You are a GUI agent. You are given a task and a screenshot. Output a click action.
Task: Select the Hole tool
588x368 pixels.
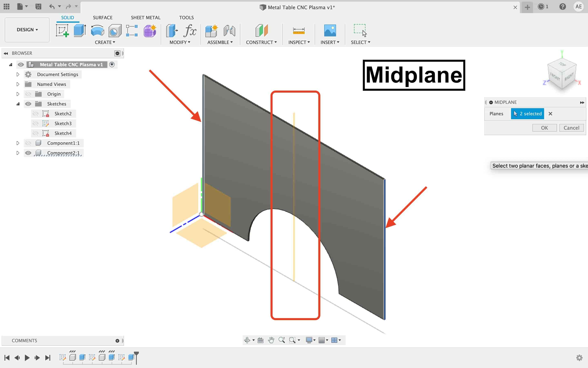click(x=115, y=31)
